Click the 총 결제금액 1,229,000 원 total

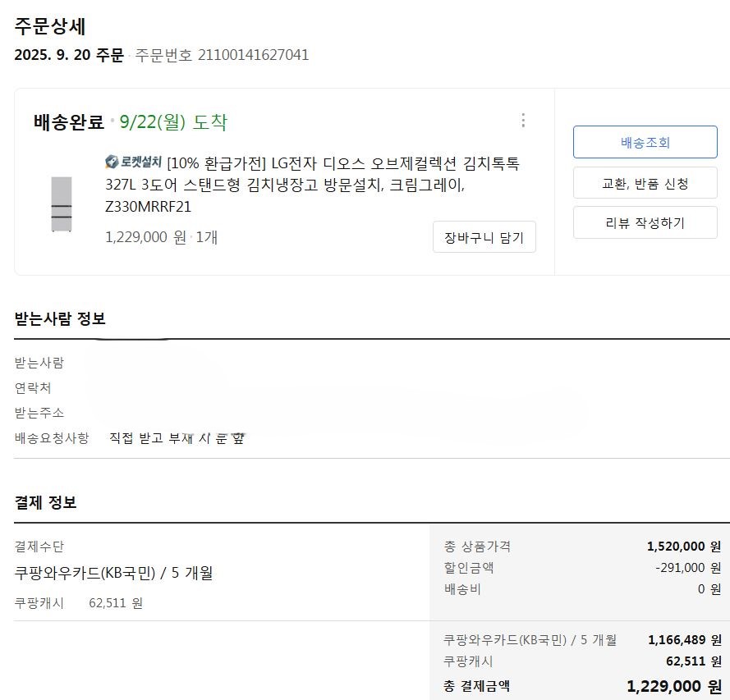pyautogui.click(x=673, y=686)
